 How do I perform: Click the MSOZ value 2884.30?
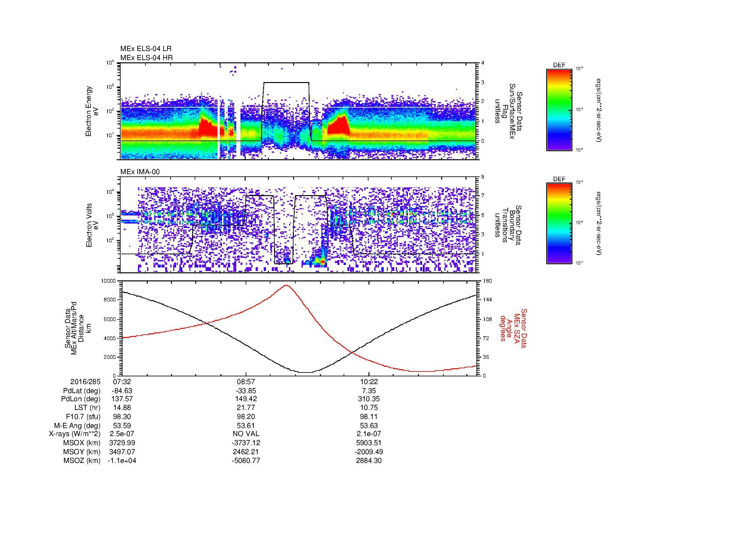coord(369,461)
